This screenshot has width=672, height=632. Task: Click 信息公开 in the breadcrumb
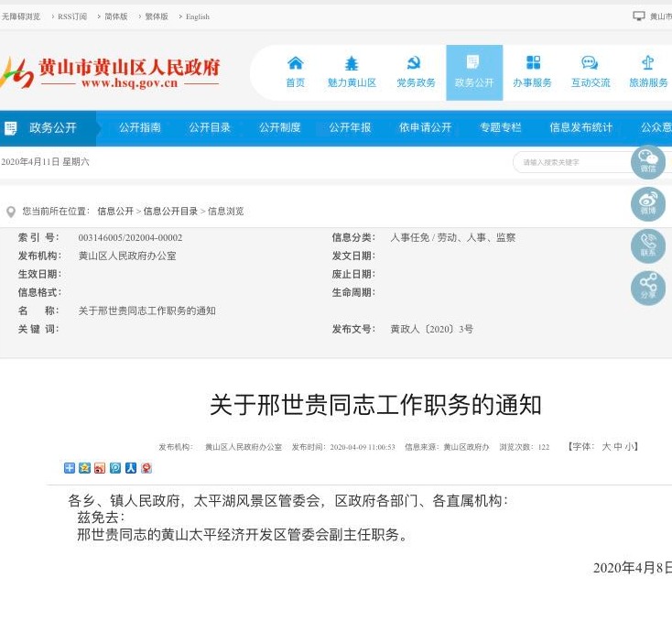click(x=115, y=212)
